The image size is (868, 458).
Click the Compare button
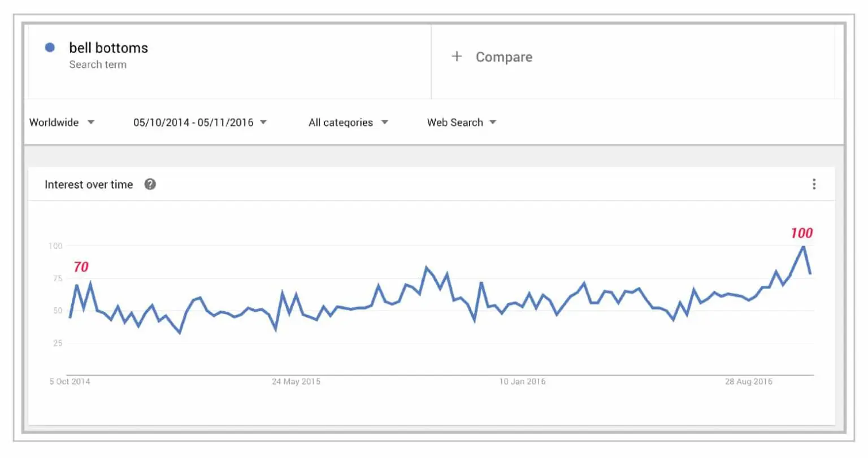(504, 57)
